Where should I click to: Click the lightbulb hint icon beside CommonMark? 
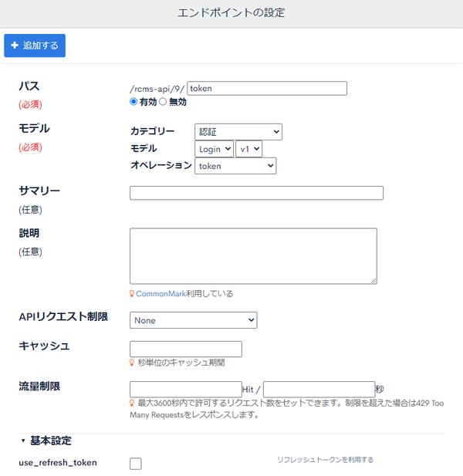pos(132,294)
